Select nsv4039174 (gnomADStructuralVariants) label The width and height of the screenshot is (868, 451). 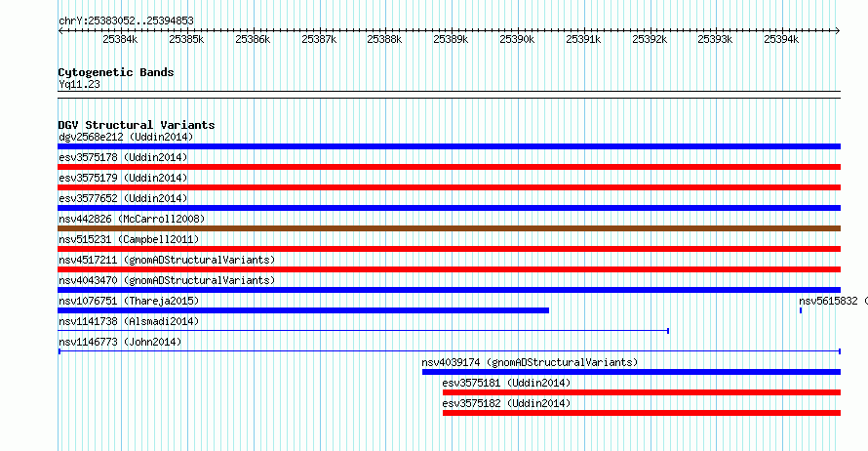click(530, 362)
